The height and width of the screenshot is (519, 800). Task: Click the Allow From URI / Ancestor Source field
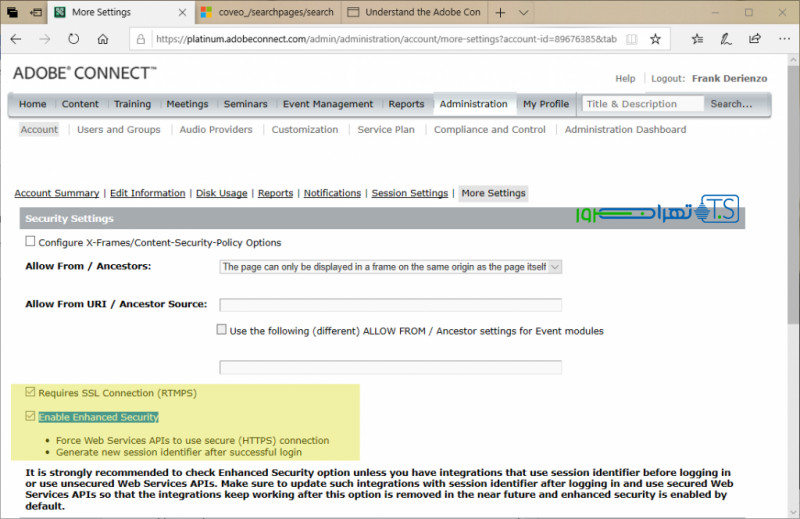[390, 305]
